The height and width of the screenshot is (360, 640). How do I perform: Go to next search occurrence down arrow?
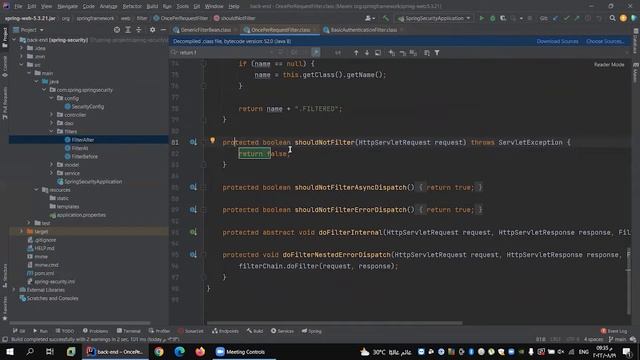tap(367, 53)
